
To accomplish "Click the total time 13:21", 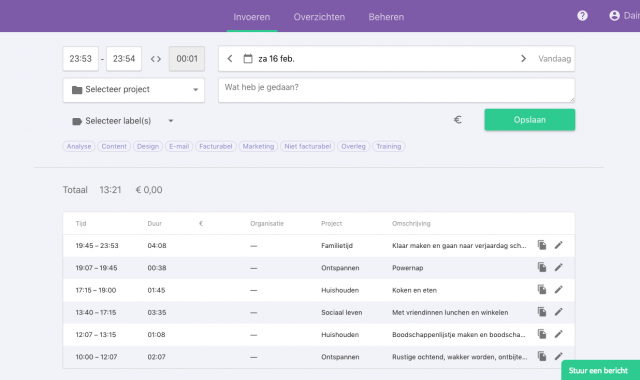I will pyautogui.click(x=110, y=190).
